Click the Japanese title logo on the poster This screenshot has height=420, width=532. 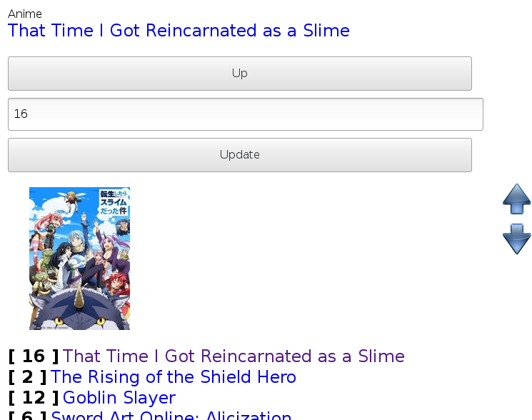point(114,202)
